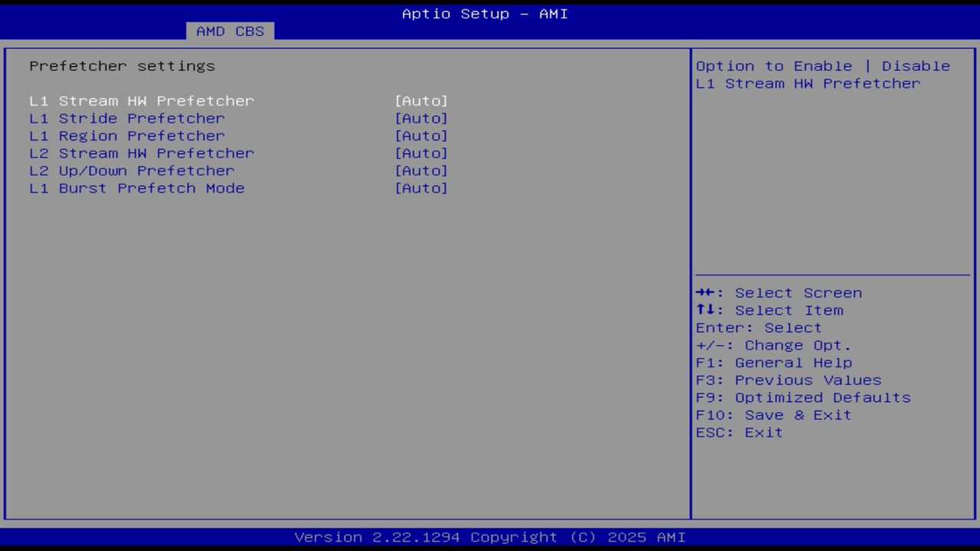
Task: Click the help text about Enable Disable
Action: click(x=822, y=74)
